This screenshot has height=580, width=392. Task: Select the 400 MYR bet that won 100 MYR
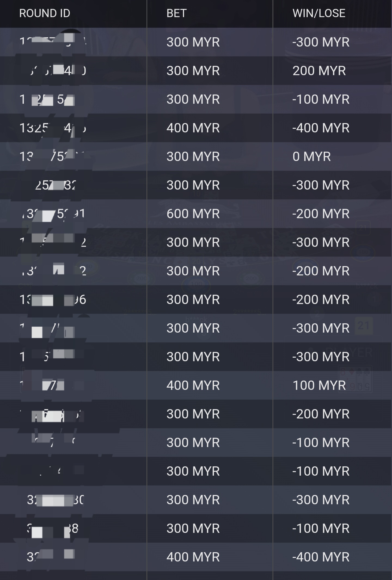(193, 385)
